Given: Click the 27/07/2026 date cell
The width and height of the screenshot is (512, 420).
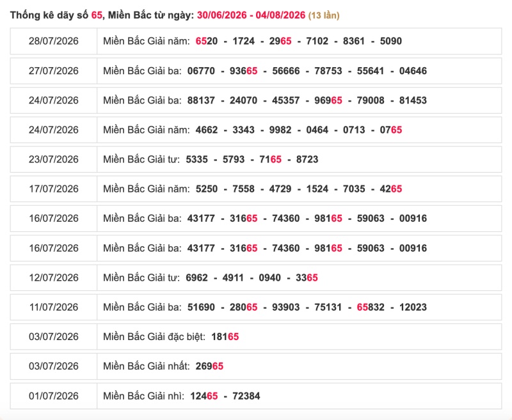Looking at the screenshot, I should pos(54,71).
